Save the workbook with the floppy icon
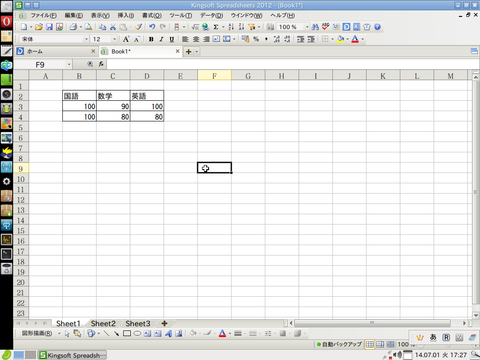Image resolution: width=480 pixels, height=360 pixels. [x=49, y=27]
